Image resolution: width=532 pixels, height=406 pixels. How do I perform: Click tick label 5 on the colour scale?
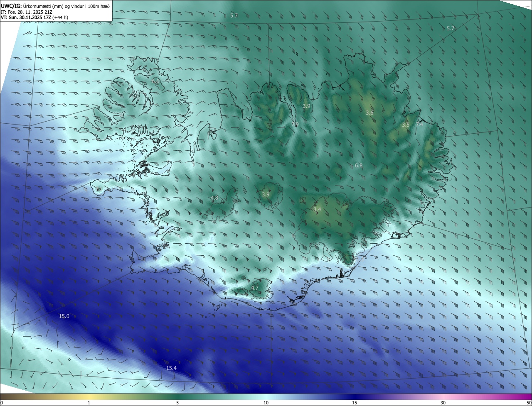[x=177, y=403]
